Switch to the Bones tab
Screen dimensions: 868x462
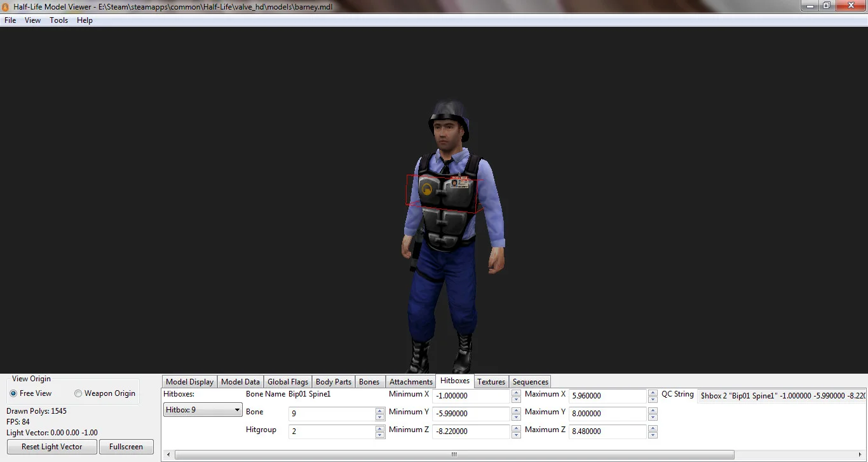click(369, 382)
